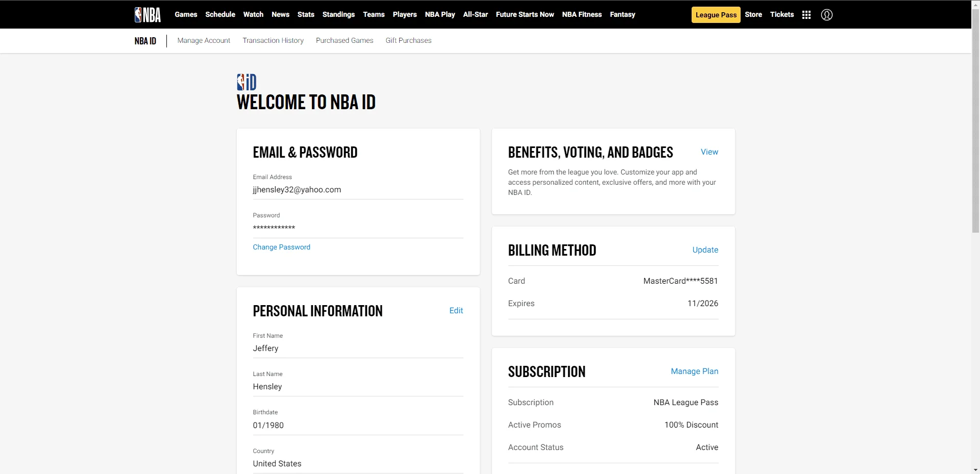Screen dimensions: 980x474
Task: Open All-Star navigation item
Action: pos(475,14)
